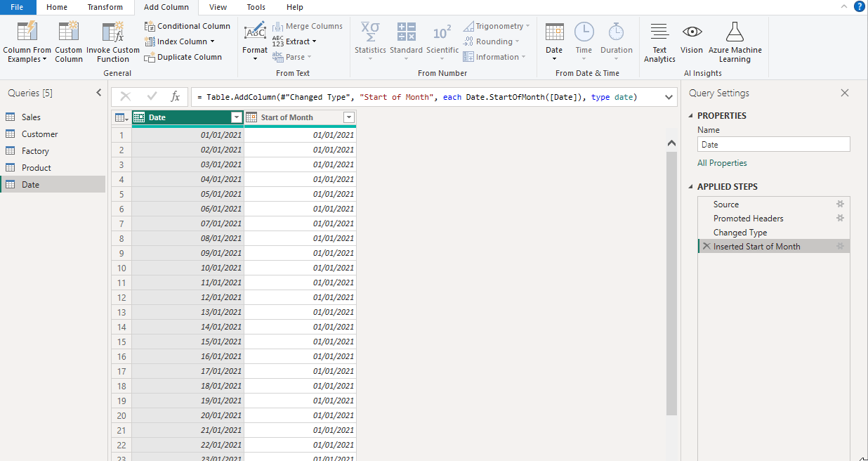
Task: Switch to the View tab
Action: tap(218, 7)
